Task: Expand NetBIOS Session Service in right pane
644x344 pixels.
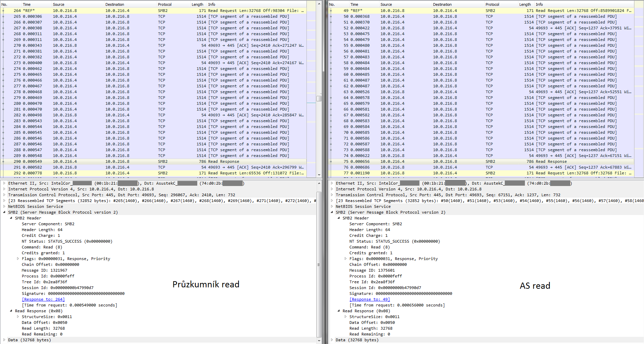Action: 332,206
